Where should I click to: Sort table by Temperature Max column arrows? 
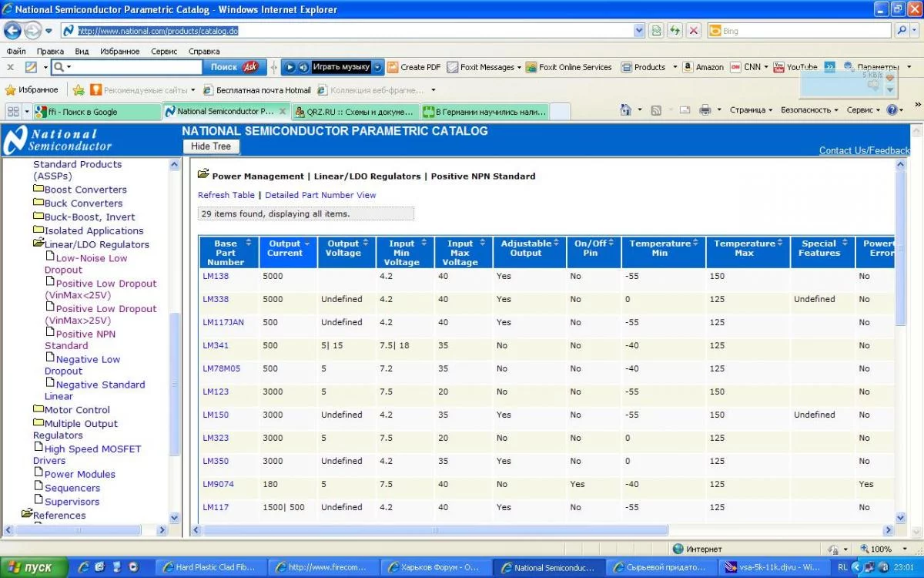coord(779,244)
